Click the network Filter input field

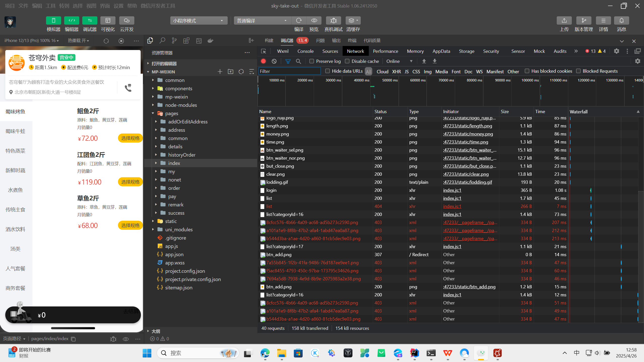(289, 71)
